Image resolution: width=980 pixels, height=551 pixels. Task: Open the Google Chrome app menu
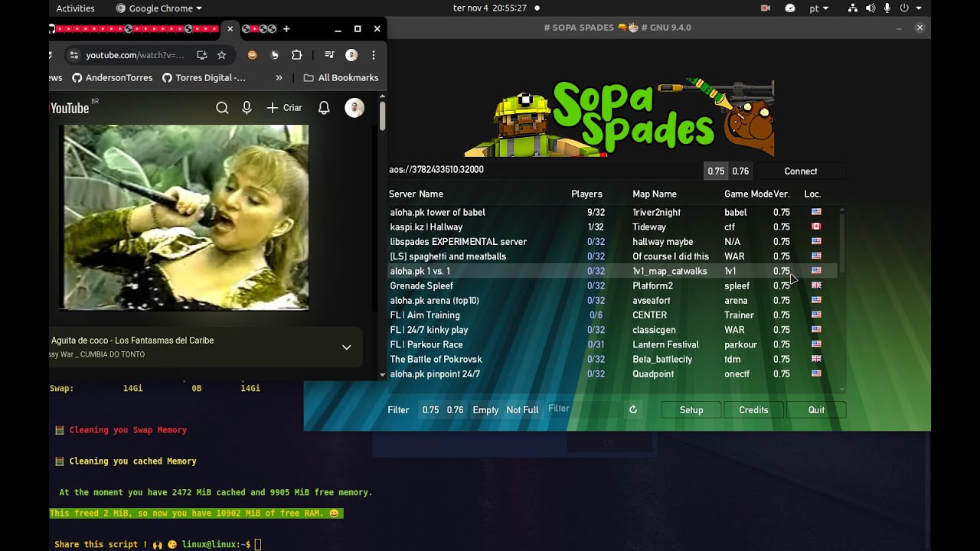point(159,8)
